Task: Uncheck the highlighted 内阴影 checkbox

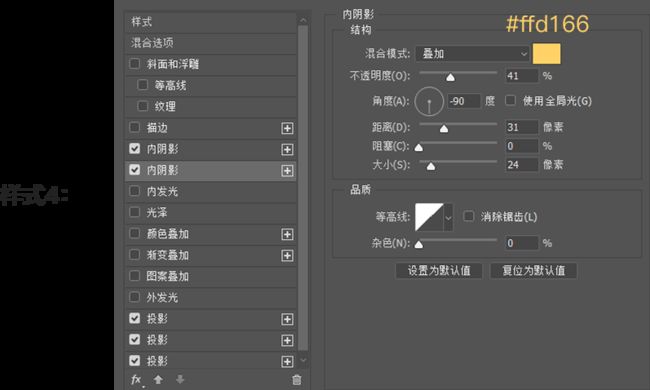Action: tap(134, 170)
